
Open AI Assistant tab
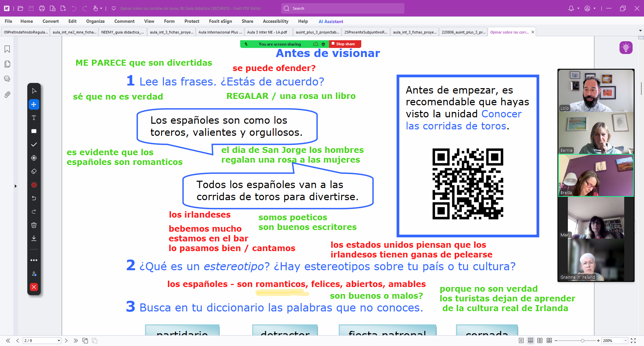(x=331, y=21)
